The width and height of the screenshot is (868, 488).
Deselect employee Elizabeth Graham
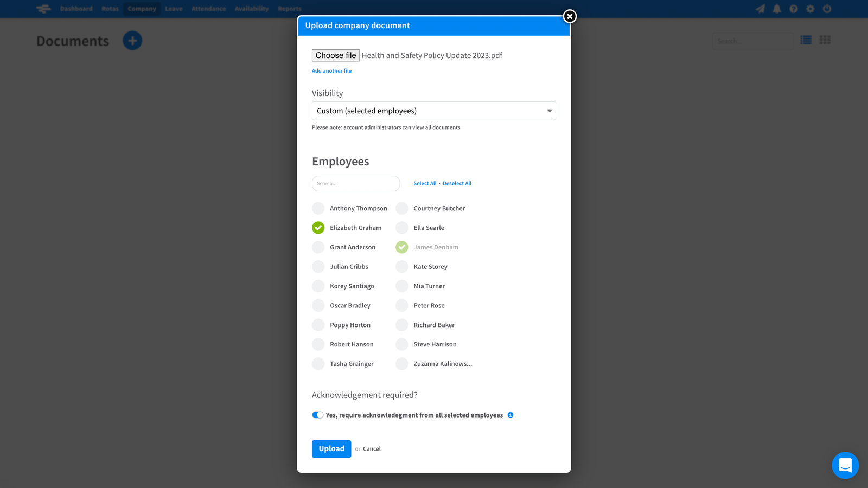tap(318, 228)
